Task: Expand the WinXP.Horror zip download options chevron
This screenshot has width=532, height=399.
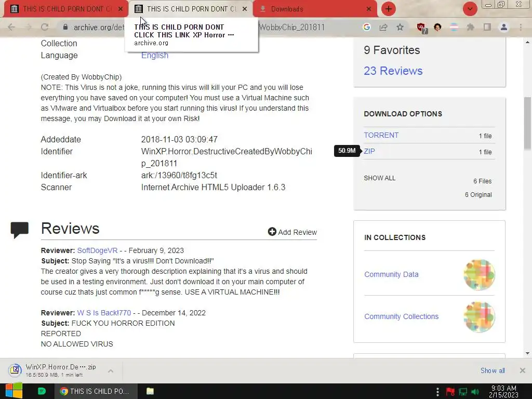Action: click(x=111, y=371)
